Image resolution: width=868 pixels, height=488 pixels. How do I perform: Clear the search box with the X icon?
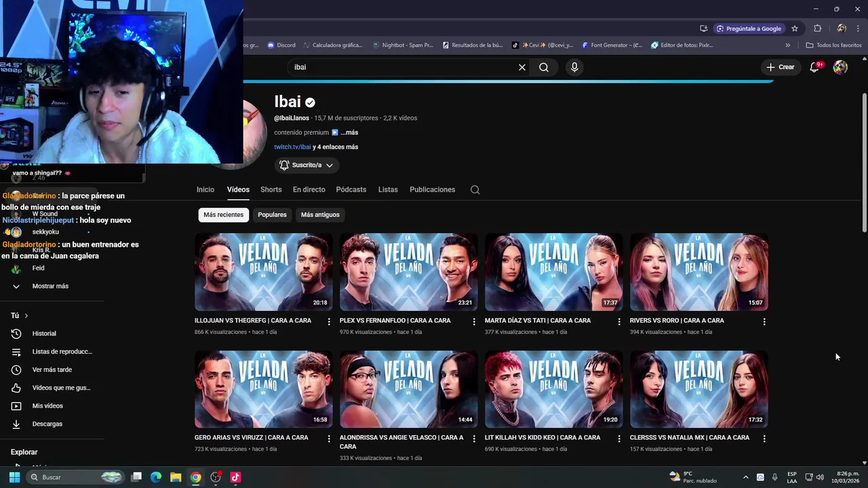[522, 67]
